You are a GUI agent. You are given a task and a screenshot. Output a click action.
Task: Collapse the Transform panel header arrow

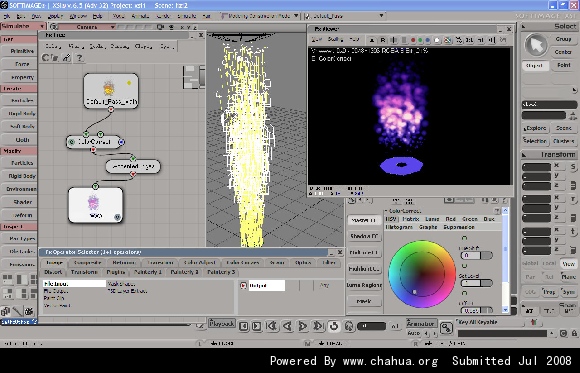click(x=524, y=154)
